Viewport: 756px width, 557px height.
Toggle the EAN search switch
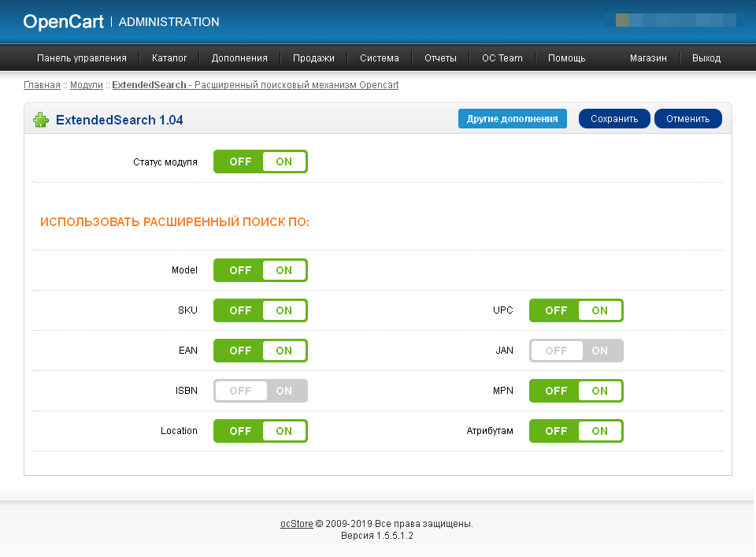click(x=261, y=351)
